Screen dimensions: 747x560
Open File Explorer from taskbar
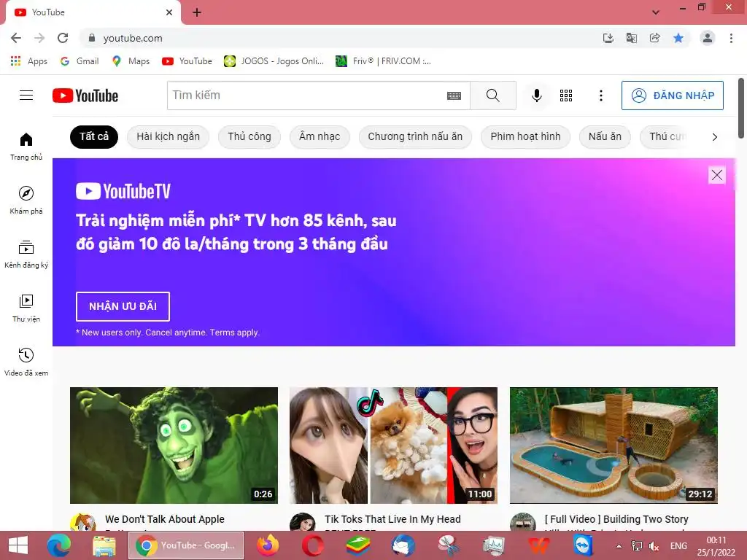pyautogui.click(x=104, y=545)
